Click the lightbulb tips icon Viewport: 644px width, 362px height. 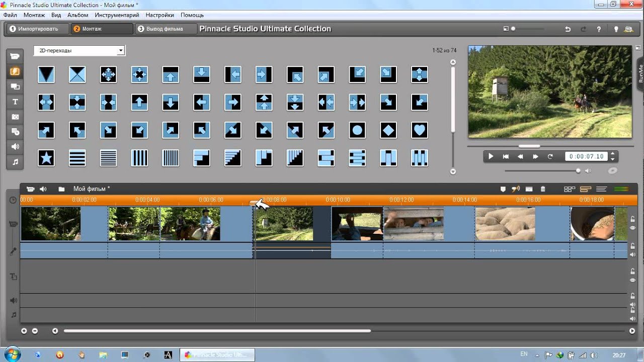click(x=616, y=29)
